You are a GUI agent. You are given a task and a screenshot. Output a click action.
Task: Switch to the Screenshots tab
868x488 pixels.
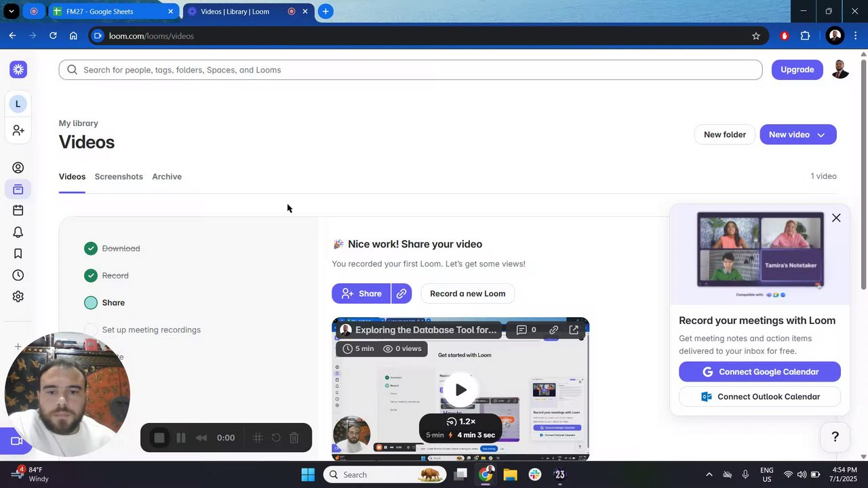pyautogui.click(x=119, y=177)
